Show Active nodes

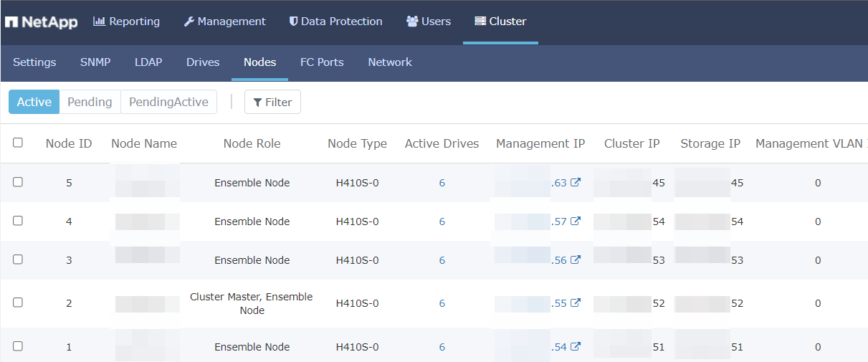[34, 102]
